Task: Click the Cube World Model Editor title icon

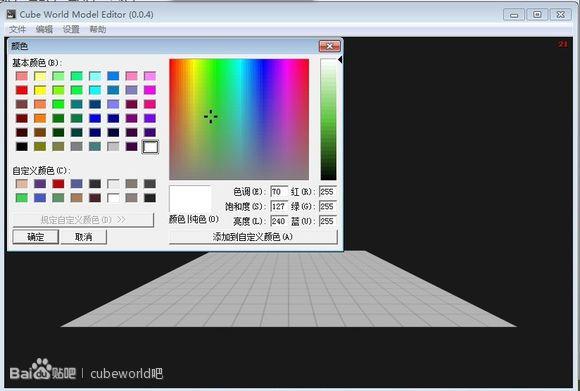Action: [x=11, y=14]
